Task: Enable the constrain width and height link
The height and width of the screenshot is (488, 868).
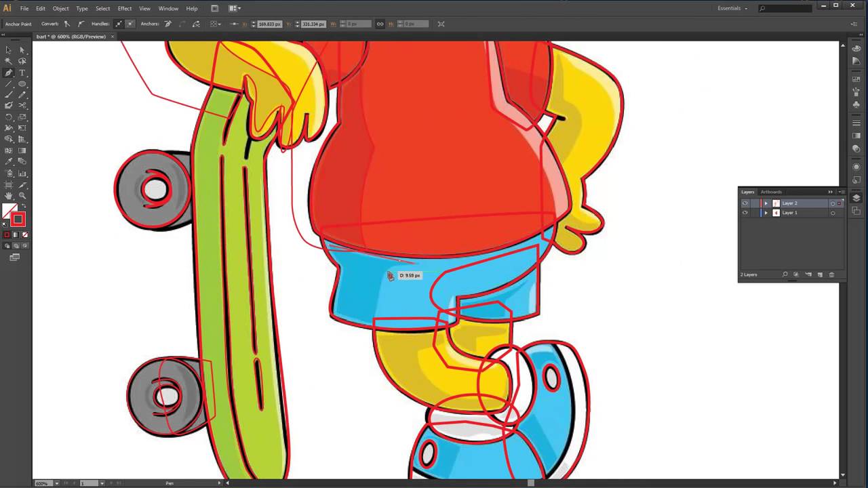Action: pos(380,24)
